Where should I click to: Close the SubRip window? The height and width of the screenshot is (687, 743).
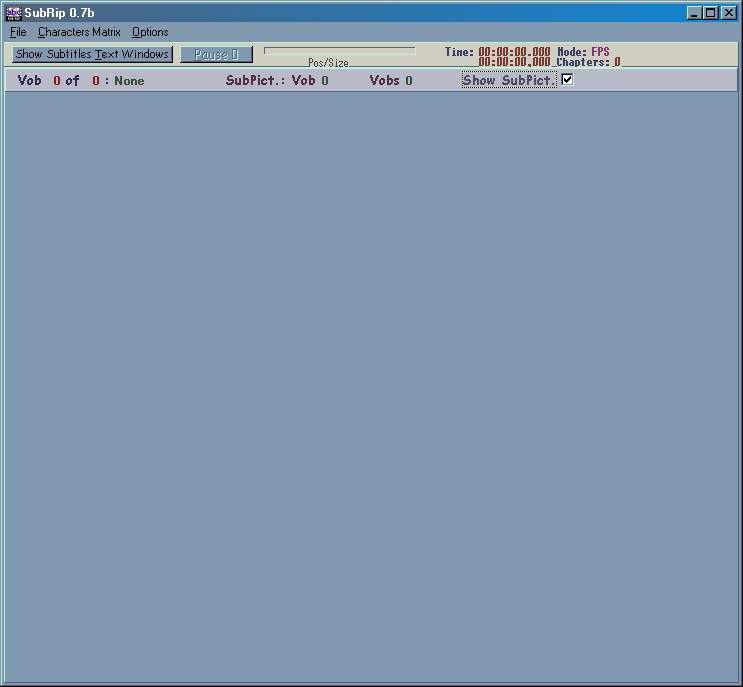point(728,13)
